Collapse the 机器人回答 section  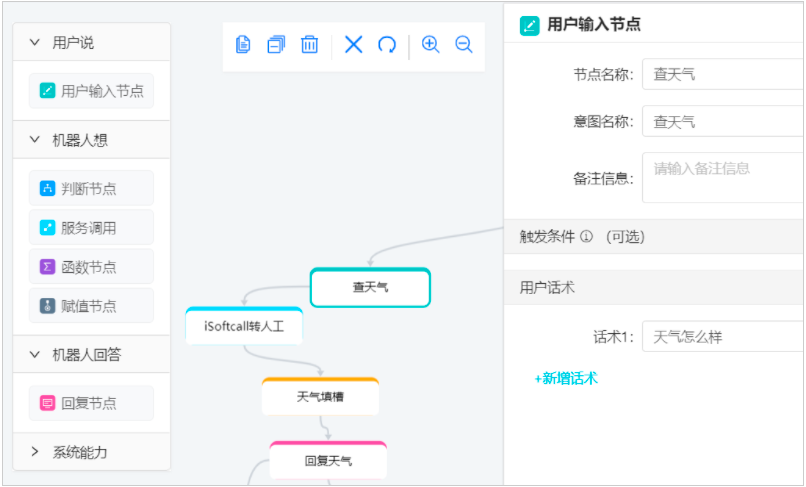click(x=35, y=354)
